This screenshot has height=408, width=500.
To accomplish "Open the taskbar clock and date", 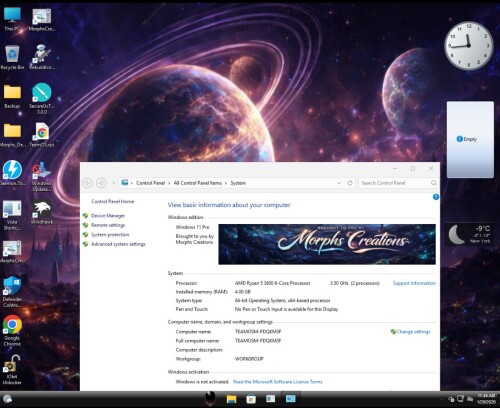I will (x=486, y=399).
